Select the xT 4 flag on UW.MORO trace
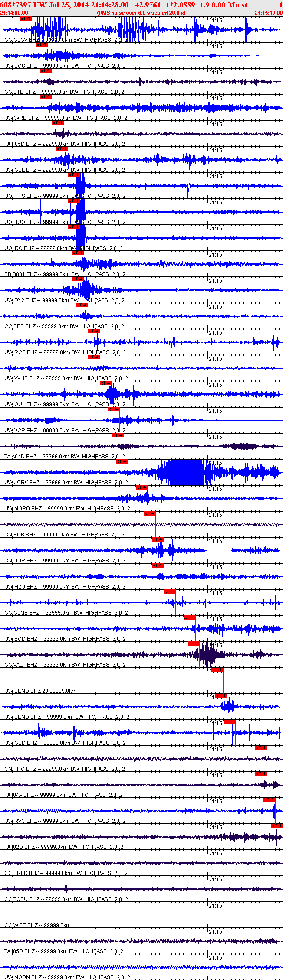The height and width of the screenshot is (980, 283). 141,487
